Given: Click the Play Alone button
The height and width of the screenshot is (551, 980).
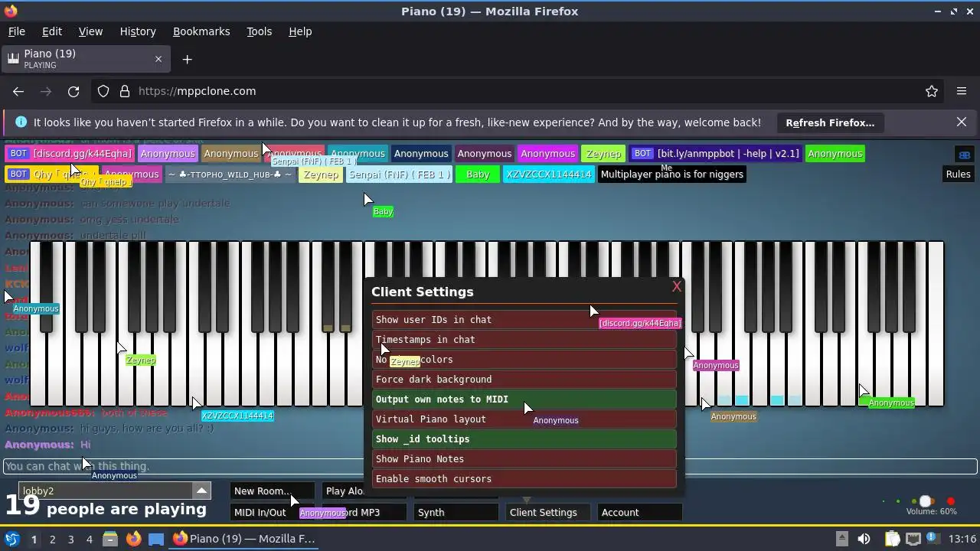Looking at the screenshot, I should (x=343, y=491).
